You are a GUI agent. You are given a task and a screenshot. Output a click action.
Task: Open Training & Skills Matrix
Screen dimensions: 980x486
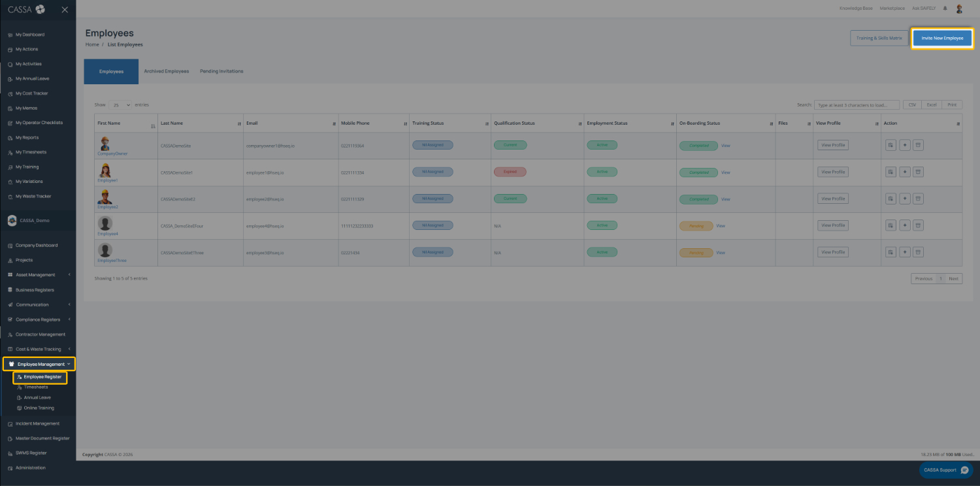(x=879, y=38)
